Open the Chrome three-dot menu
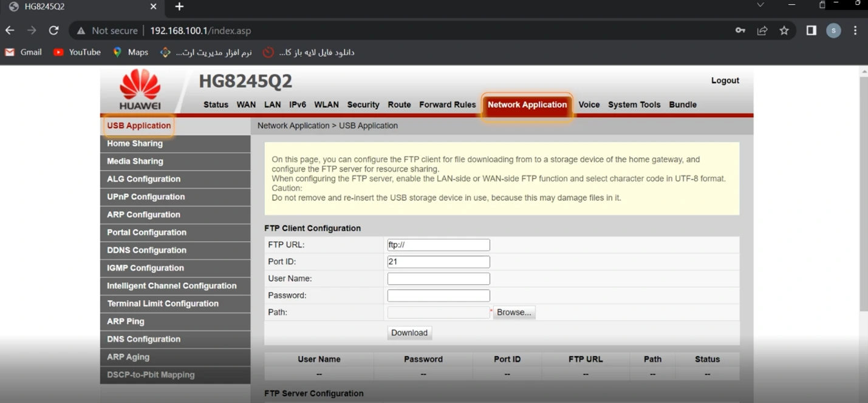 [855, 30]
